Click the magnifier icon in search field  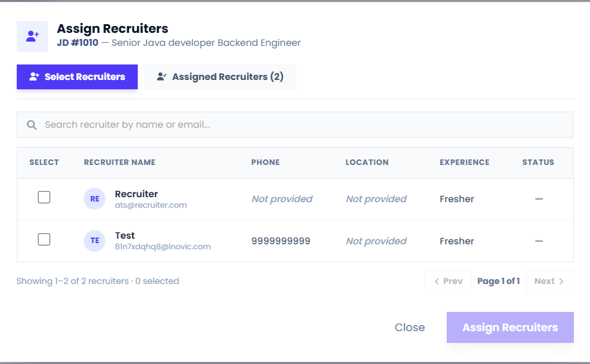pyautogui.click(x=32, y=125)
